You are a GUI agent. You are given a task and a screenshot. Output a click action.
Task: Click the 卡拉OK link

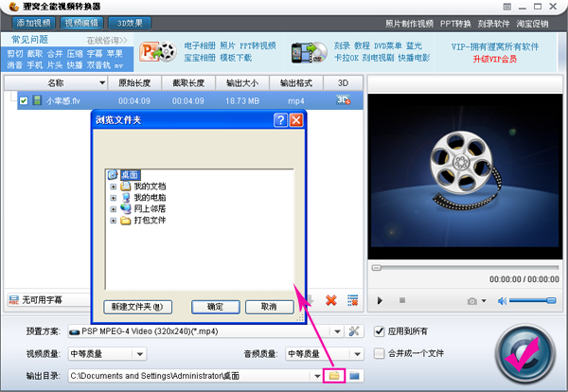346,58
